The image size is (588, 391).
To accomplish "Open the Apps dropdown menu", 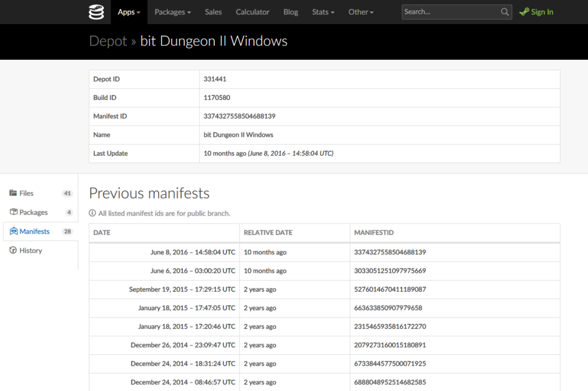I will point(129,12).
